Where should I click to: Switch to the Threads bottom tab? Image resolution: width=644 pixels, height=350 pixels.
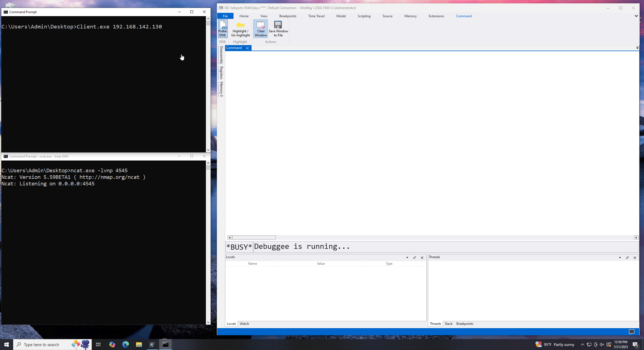(435, 324)
